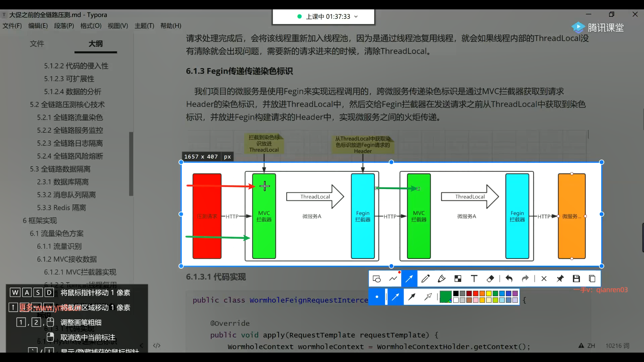Select the pencil drawing tool

425,279
